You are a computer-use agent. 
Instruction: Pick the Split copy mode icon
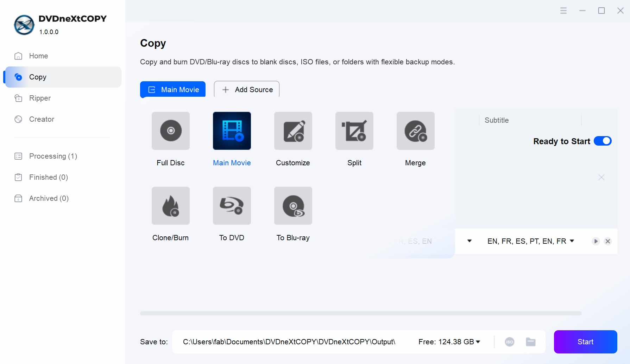(x=354, y=131)
